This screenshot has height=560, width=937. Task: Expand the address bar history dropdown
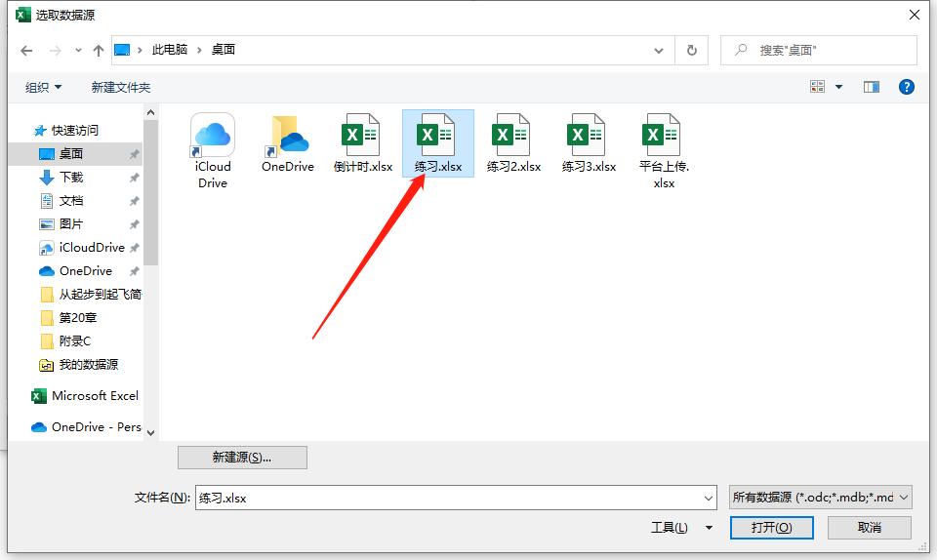(x=659, y=51)
